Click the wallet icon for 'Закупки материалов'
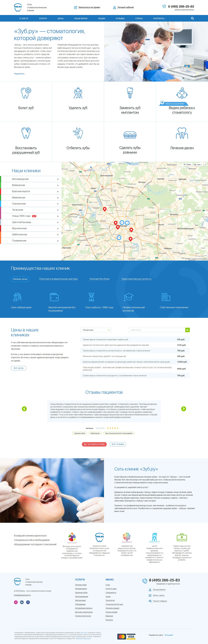The height and width of the screenshot is (644, 208). (x=54, y=297)
